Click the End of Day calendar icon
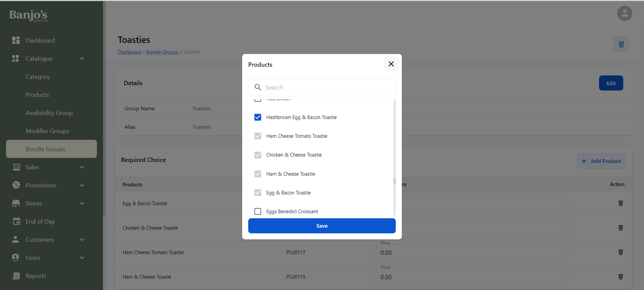Screen dimensions: 644x290 pyautogui.click(x=16, y=222)
